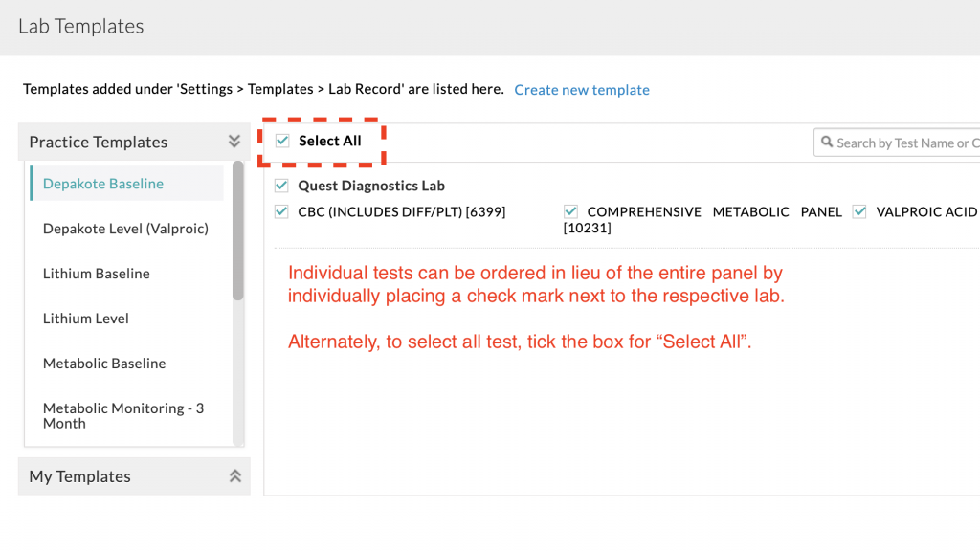Expand the My Templates section
The image size is (980, 551).
click(234, 476)
